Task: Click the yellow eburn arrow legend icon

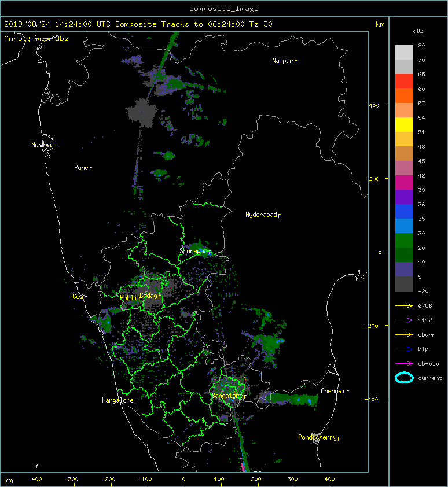Action: pyautogui.click(x=404, y=335)
